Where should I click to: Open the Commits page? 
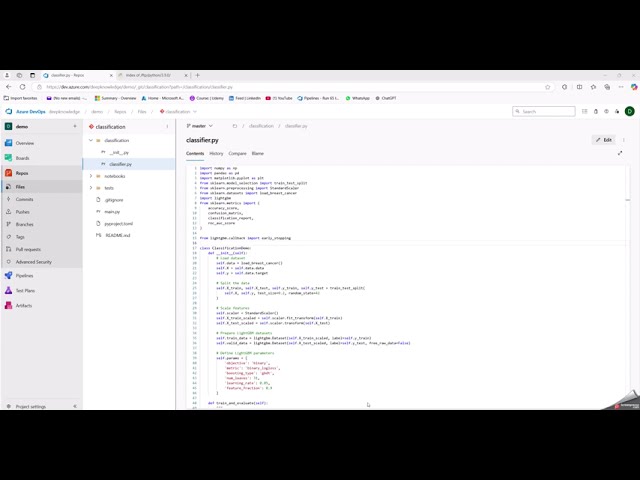(x=24, y=199)
